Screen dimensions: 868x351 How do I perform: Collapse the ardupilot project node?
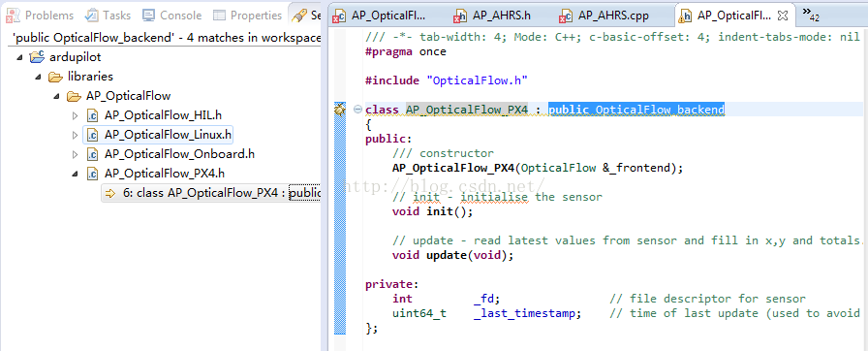point(20,57)
